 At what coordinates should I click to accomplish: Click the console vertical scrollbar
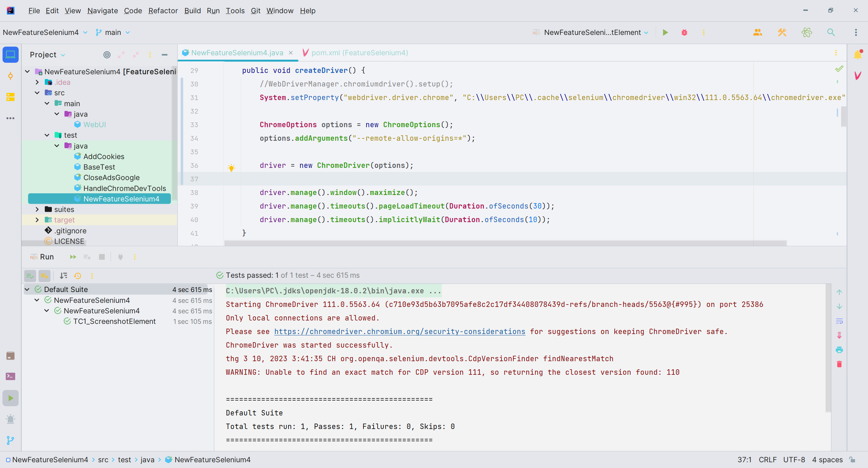pyautogui.click(x=828, y=348)
